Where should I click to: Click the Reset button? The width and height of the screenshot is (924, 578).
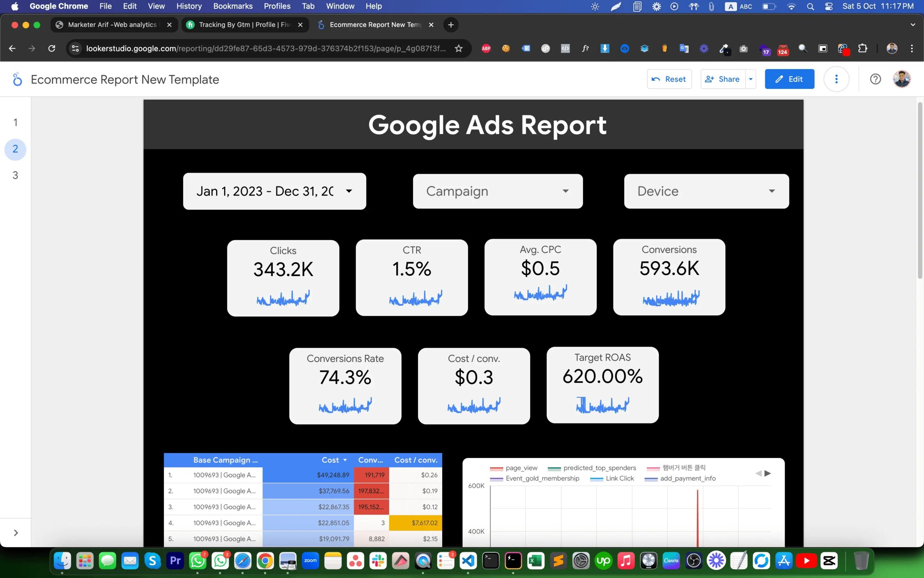click(669, 79)
